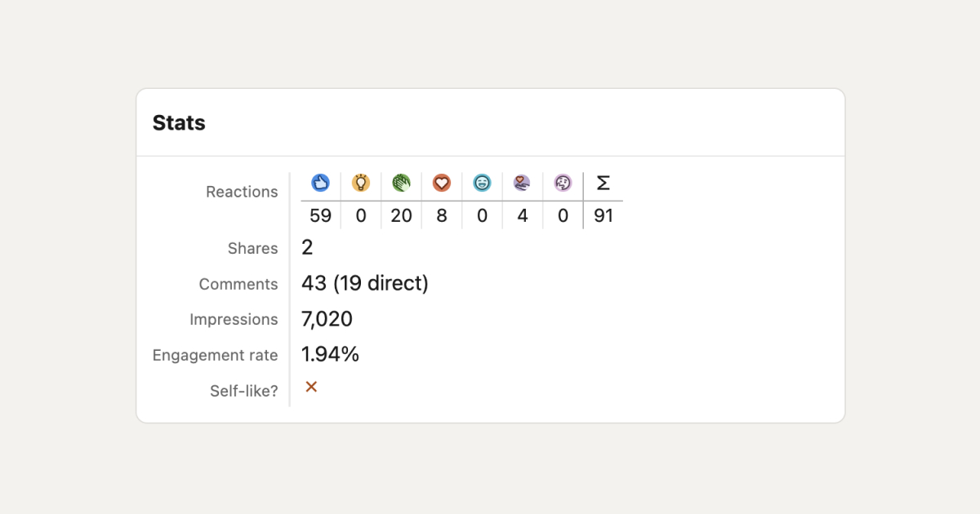Click the purple thinking face Curious icon
This screenshot has width=980, height=514.
(x=563, y=183)
